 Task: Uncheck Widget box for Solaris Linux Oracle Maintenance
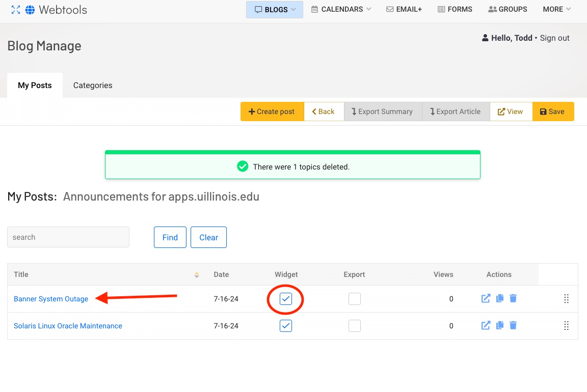pyautogui.click(x=286, y=325)
